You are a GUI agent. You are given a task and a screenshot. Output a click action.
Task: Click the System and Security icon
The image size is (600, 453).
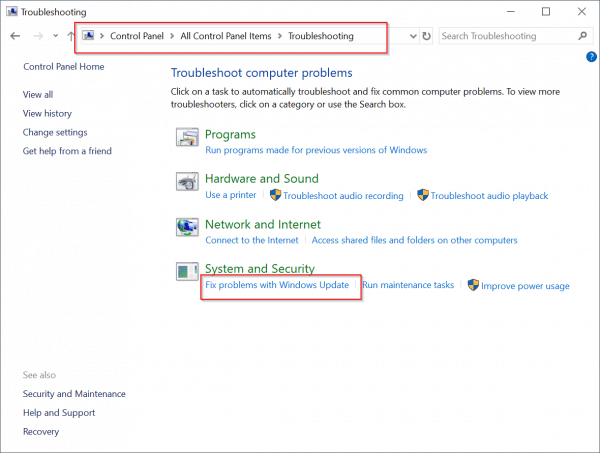pos(187,274)
